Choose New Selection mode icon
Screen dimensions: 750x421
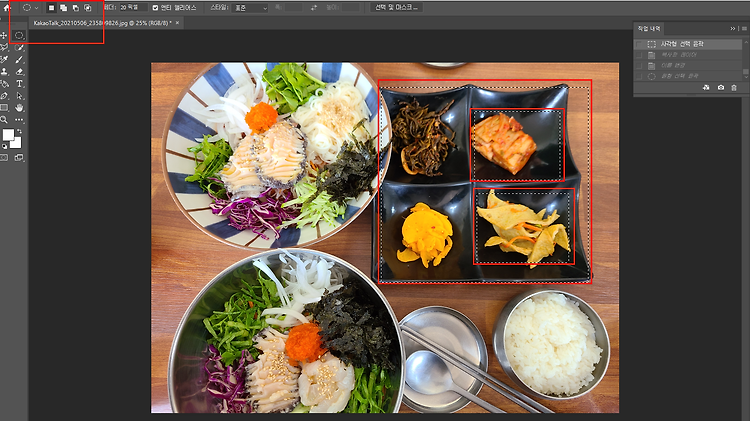[51, 8]
